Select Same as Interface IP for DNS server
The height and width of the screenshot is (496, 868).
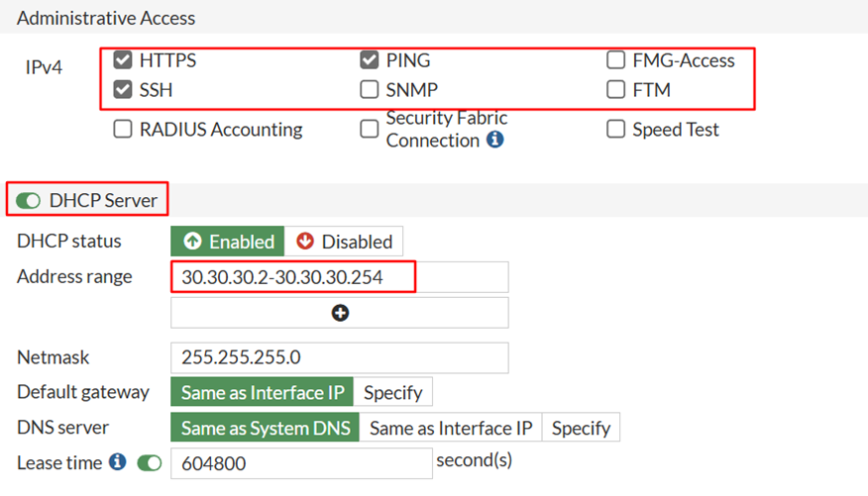click(451, 428)
